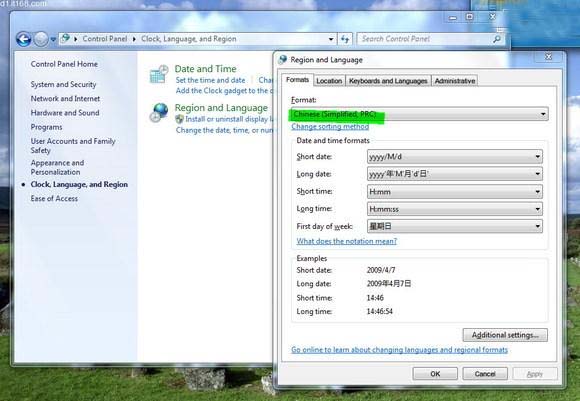Click Install or uninstall display languages

(229, 119)
